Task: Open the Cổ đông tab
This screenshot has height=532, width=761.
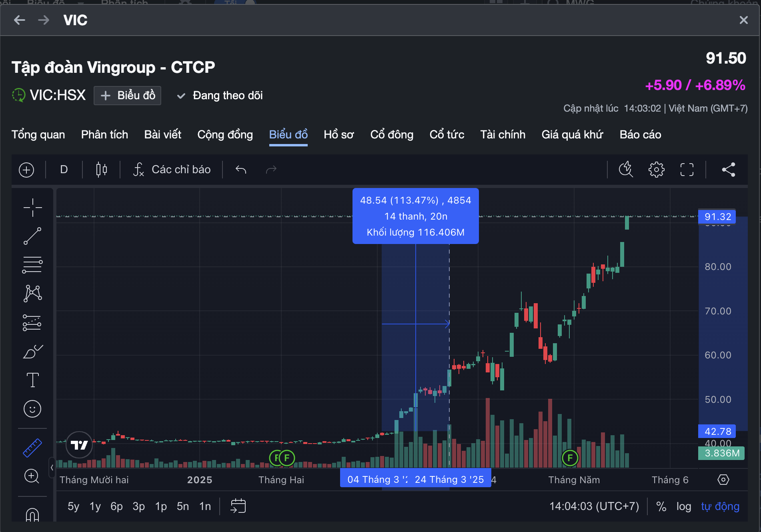Action: (x=391, y=135)
